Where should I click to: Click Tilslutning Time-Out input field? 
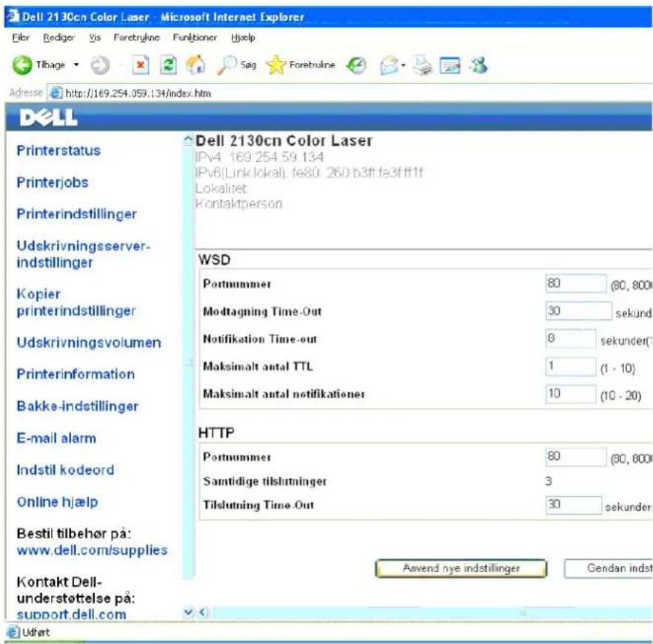(574, 505)
